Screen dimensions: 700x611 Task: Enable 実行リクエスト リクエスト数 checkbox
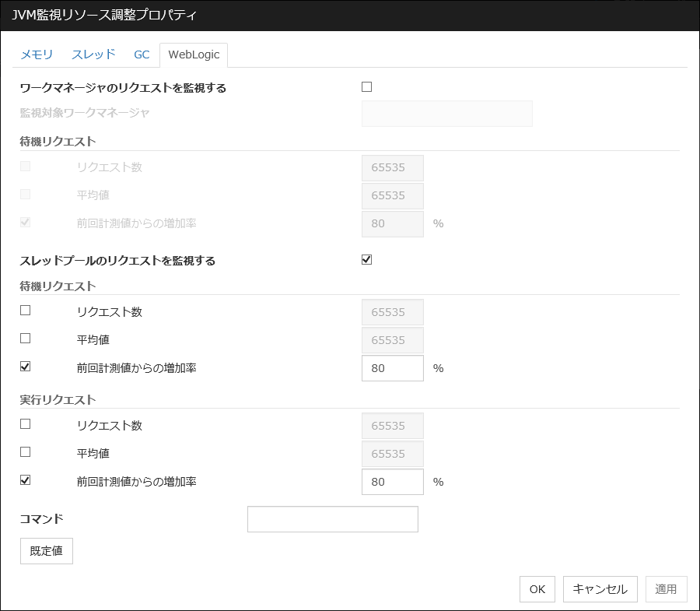point(26,424)
